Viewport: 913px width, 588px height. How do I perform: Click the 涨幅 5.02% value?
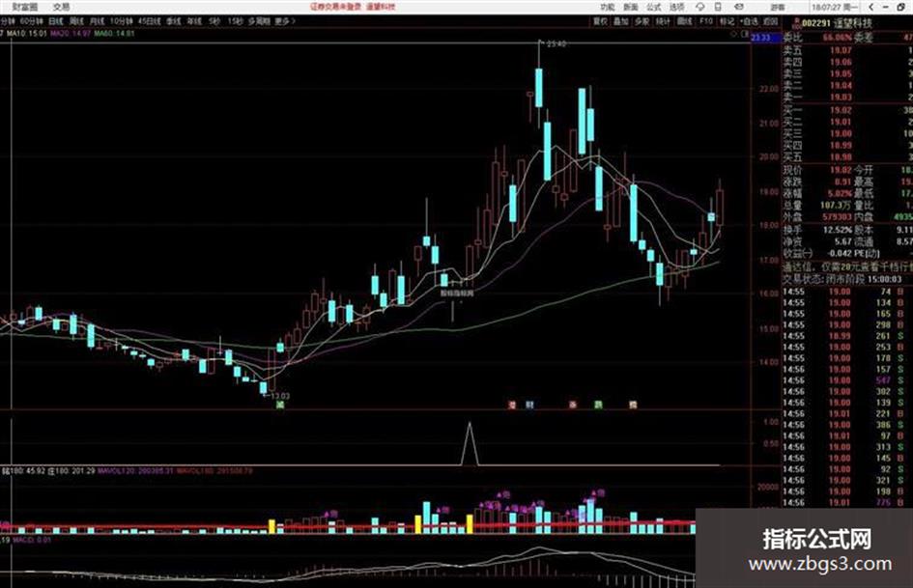pos(839,193)
